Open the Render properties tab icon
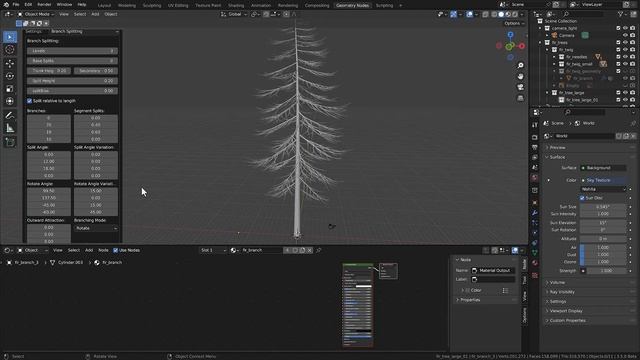The width and height of the screenshot is (640, 360). click(x=535, y=137)
